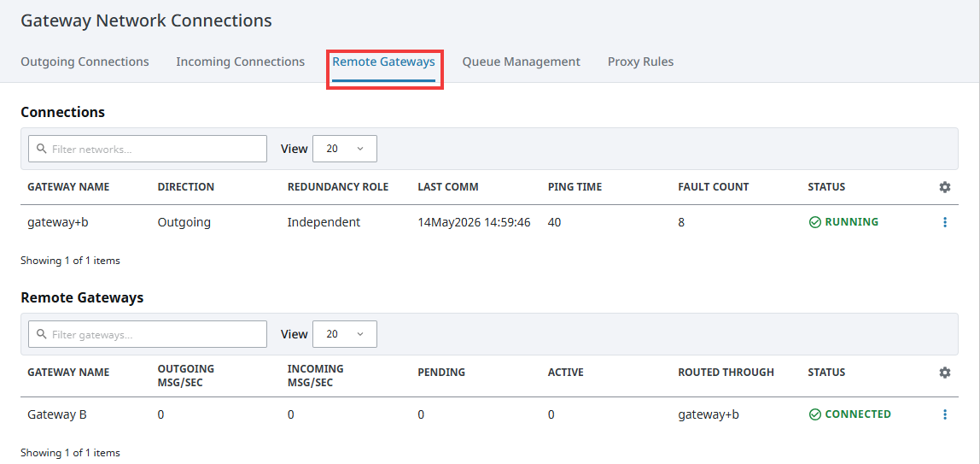980x464 pixels.
Task: Open the Remote Gateways View count dropdown
Action: tap(344, 335)
